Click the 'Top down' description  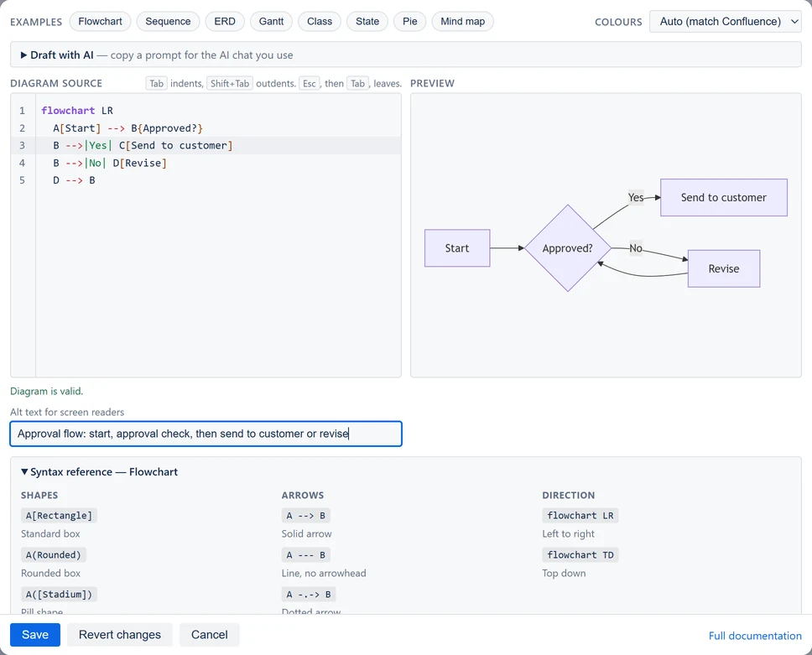point(564,573)
